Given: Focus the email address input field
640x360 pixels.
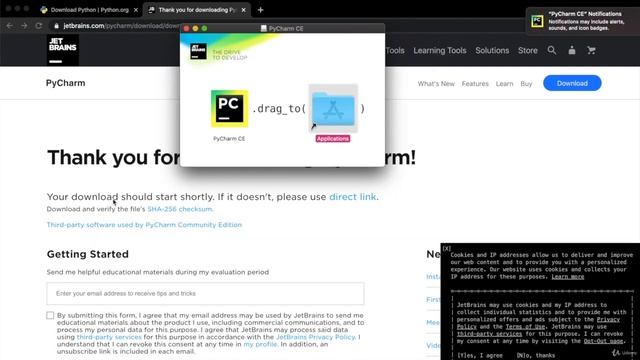Looking at the screenshot, I should point(205,293).
